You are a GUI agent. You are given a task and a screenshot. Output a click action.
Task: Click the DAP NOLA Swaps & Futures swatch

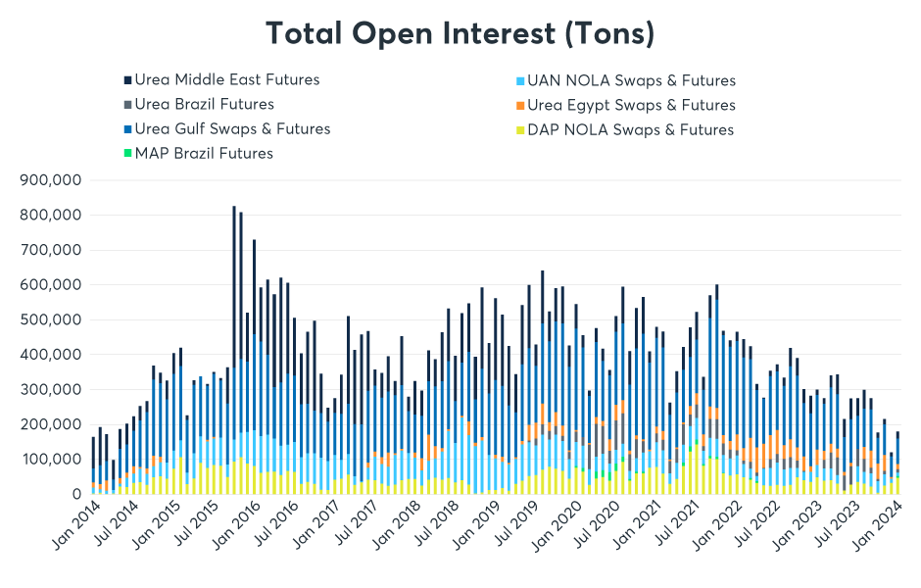click(519, 130)
